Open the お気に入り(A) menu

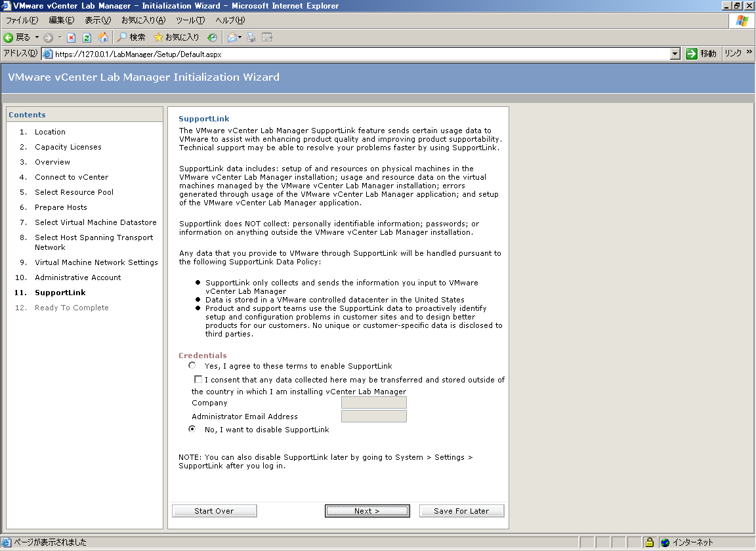coord(143,20)
